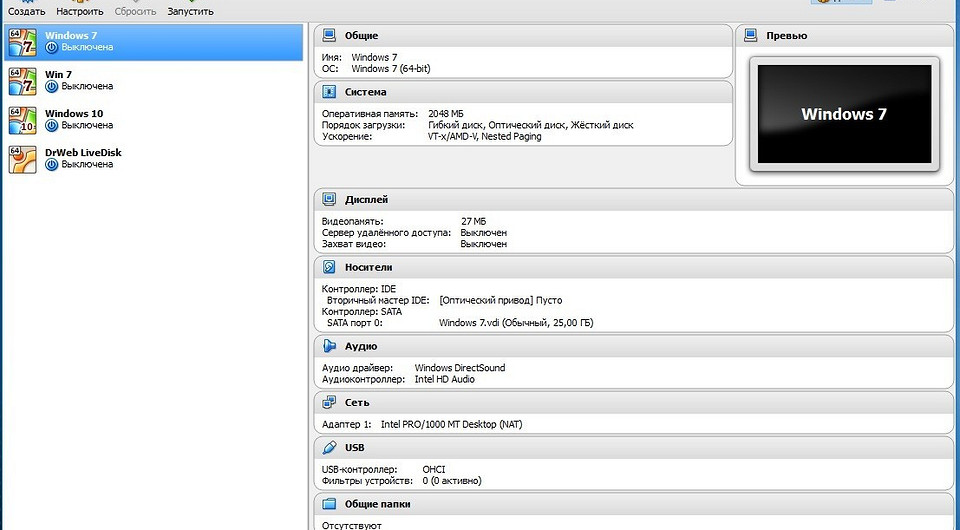Click the Превью section monitor icon

click(751, 35)
